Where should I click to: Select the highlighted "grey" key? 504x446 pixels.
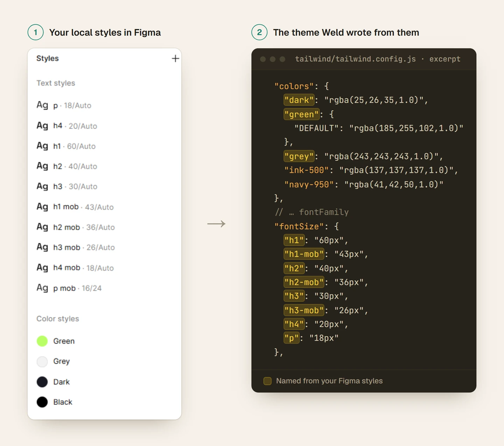(x=299, y=156)
